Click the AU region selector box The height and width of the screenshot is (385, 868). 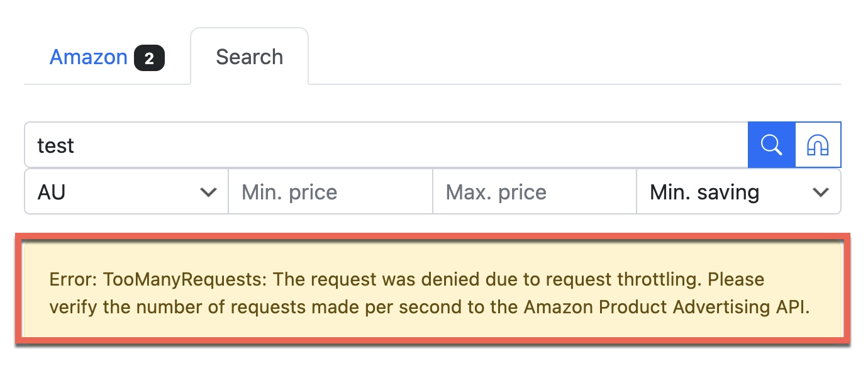pos(126,192)
